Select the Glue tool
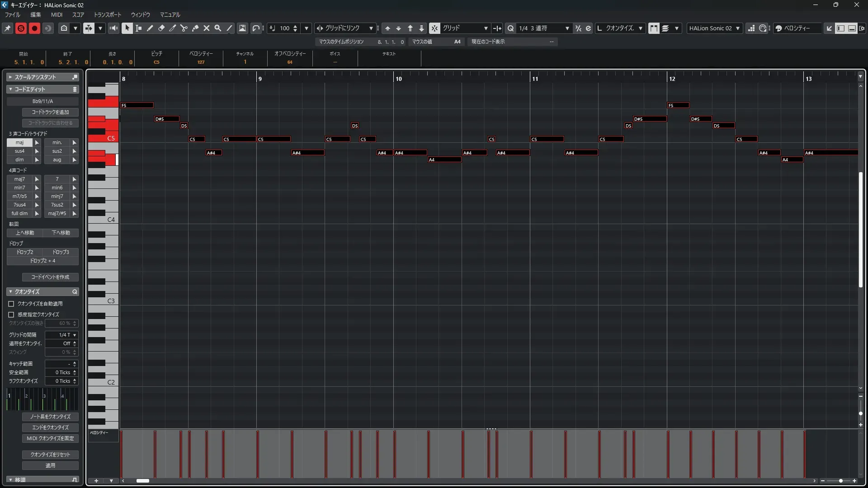868x488 pixels. [x=195, y=28]
